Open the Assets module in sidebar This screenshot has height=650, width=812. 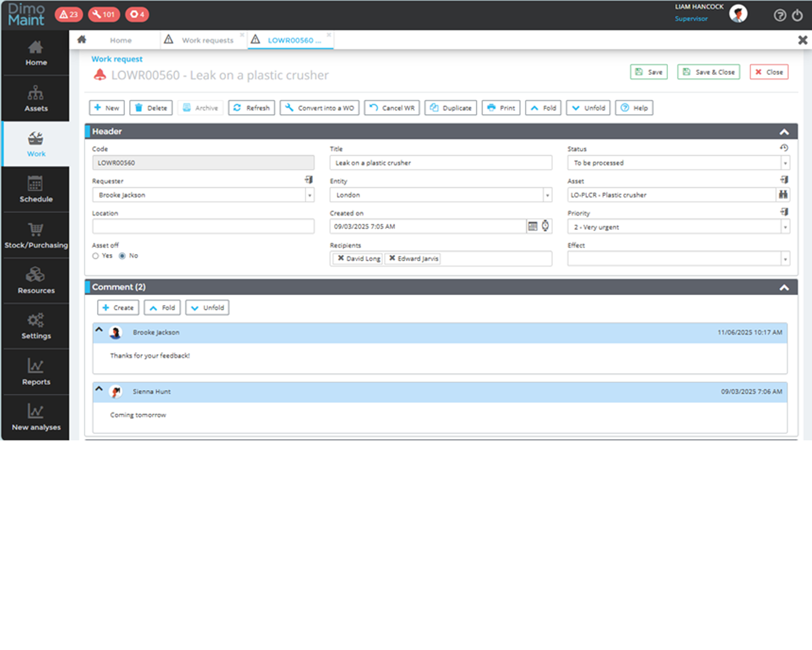point(36,99)
